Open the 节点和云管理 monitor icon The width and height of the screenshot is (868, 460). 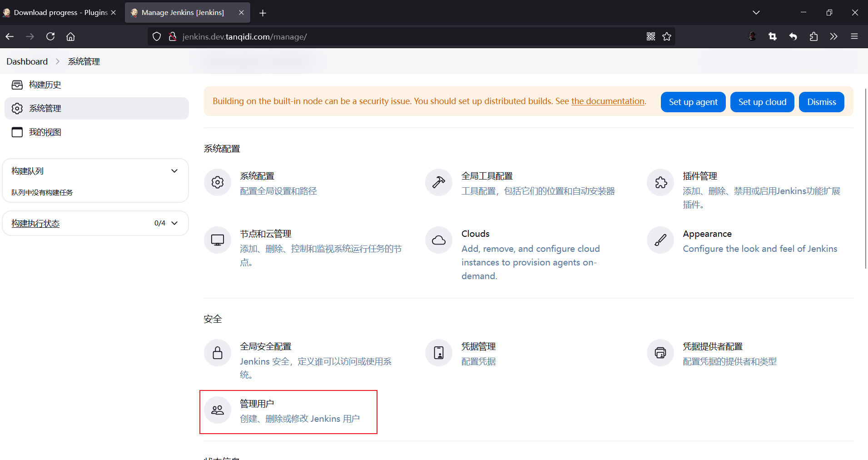[218, 240]
